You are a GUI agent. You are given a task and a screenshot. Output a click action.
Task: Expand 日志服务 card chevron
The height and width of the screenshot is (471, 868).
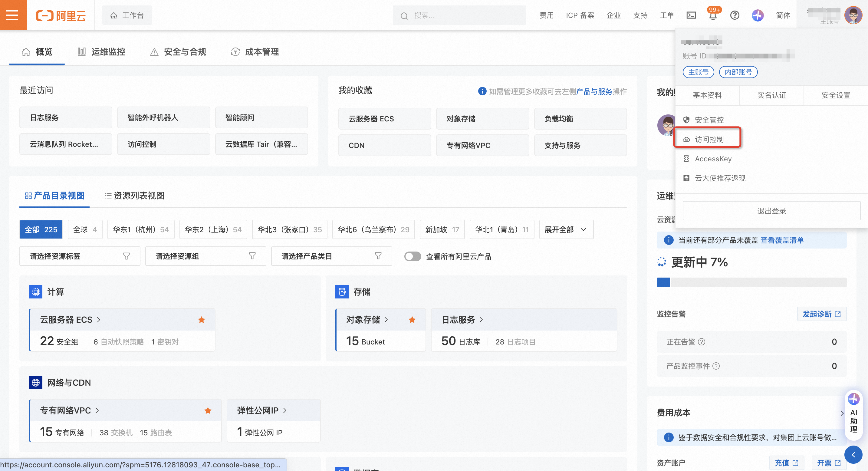click(x=481, y=320)
